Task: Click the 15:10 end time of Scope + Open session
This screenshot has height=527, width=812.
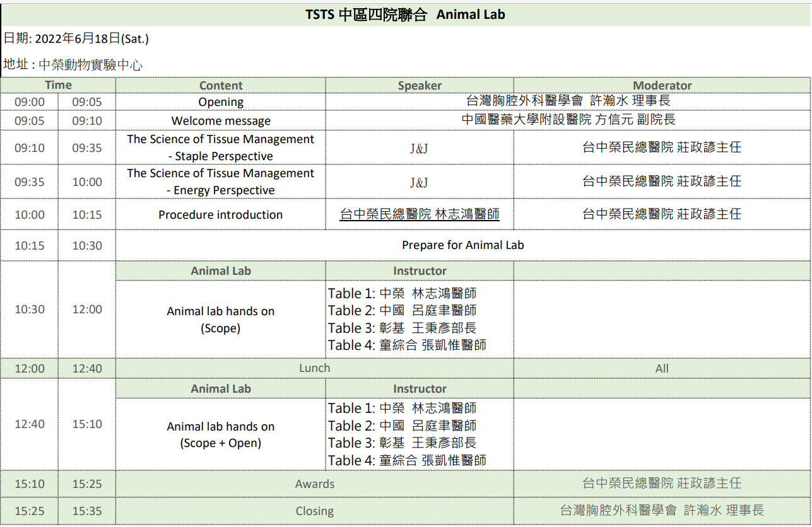Action: pos(87,424)
